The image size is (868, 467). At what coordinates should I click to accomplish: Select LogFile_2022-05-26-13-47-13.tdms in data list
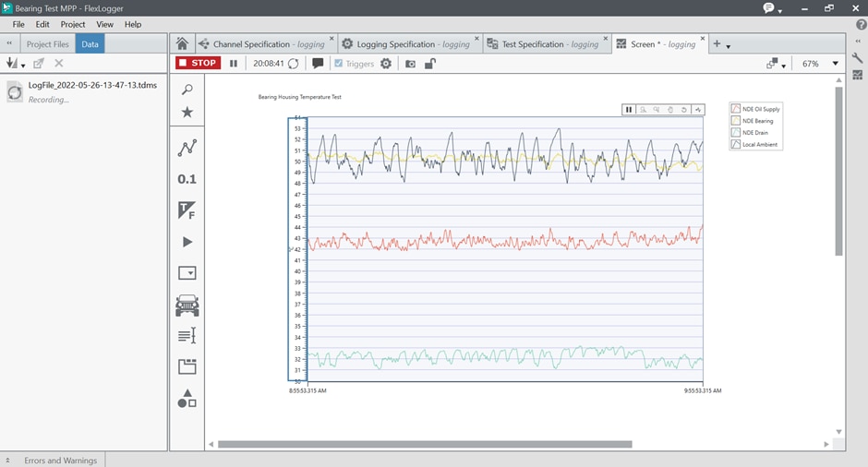click(92, 85)
